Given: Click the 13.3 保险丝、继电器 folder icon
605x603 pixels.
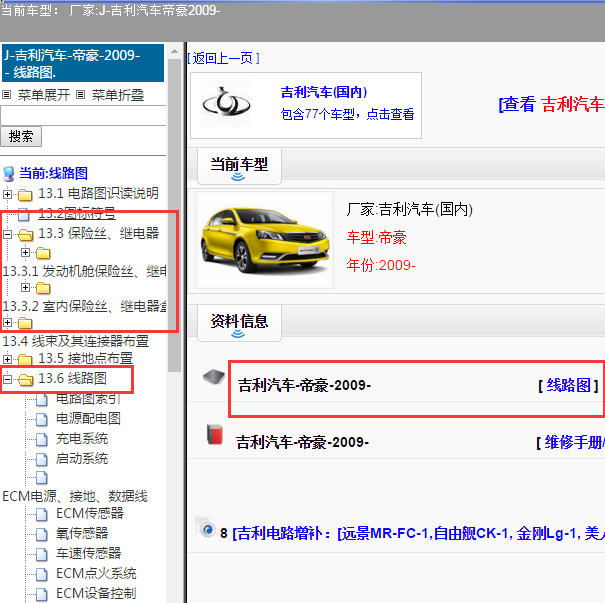Looking at the screenshot, I should (25, 234).
